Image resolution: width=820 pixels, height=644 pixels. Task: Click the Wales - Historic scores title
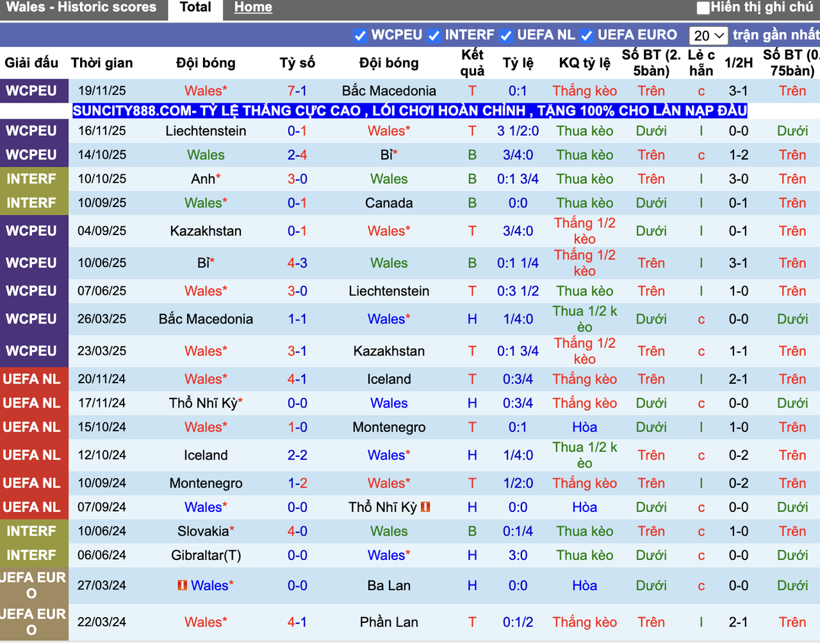pyautogui.click(x=81, y=8)
